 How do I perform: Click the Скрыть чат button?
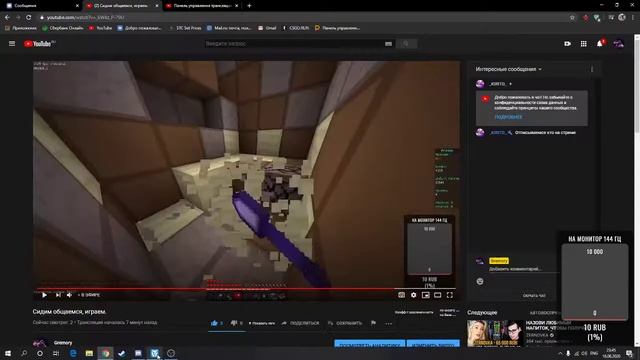pyautogui.click(x=534, y=296)
